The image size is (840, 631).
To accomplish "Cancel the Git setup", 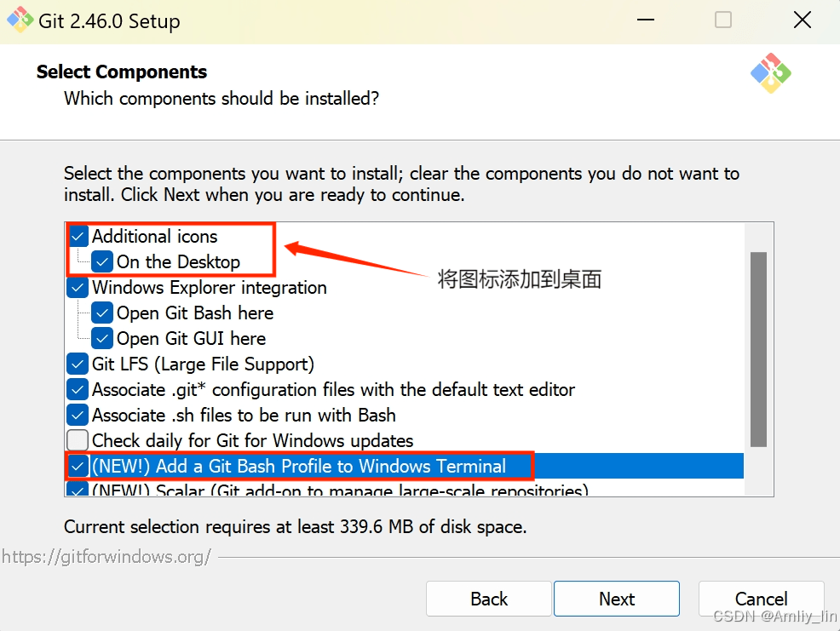I will click(x=761, y=599).
